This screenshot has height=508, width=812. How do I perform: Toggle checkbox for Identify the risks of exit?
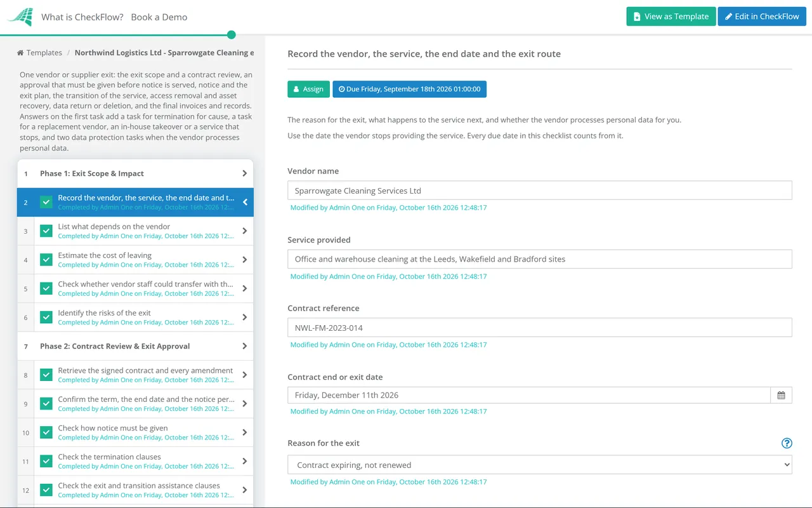46,317
